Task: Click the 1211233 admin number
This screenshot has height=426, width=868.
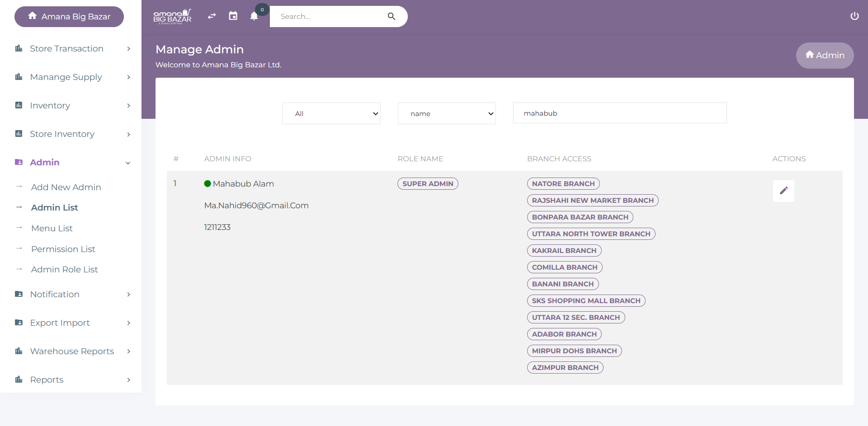Action: click(217, 227)
